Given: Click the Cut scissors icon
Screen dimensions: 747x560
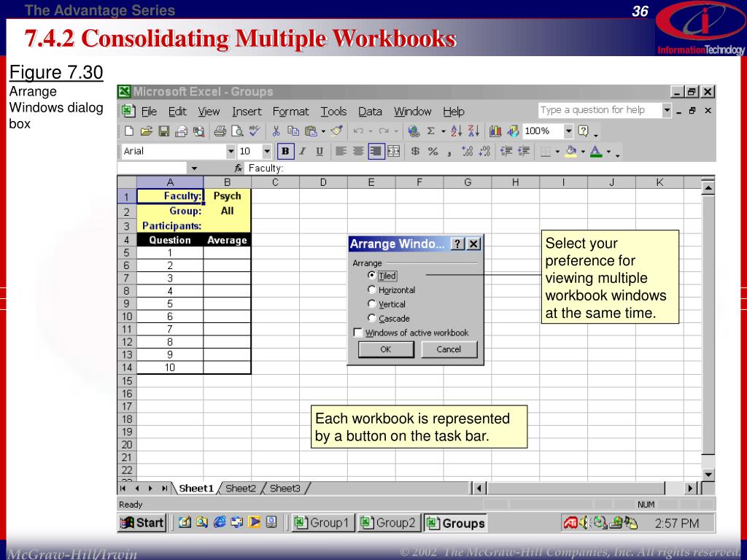Looking at the screenshot, I should (x=276, y=131).
